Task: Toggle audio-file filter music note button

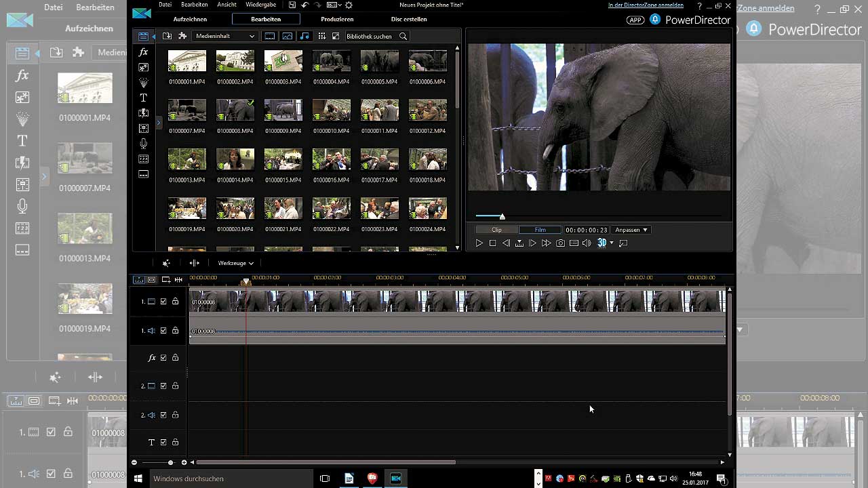Action: tap(304, 36)
